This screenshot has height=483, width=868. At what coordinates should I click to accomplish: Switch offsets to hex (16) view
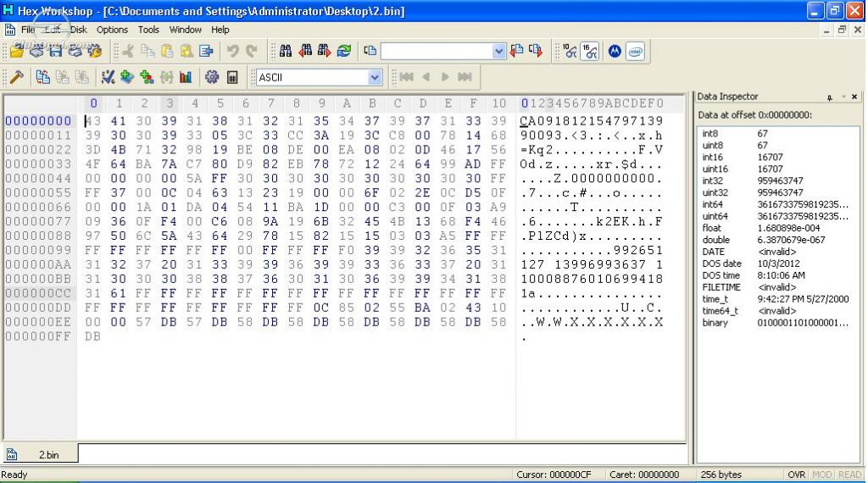pyautogui.click(x=590, y=51)
